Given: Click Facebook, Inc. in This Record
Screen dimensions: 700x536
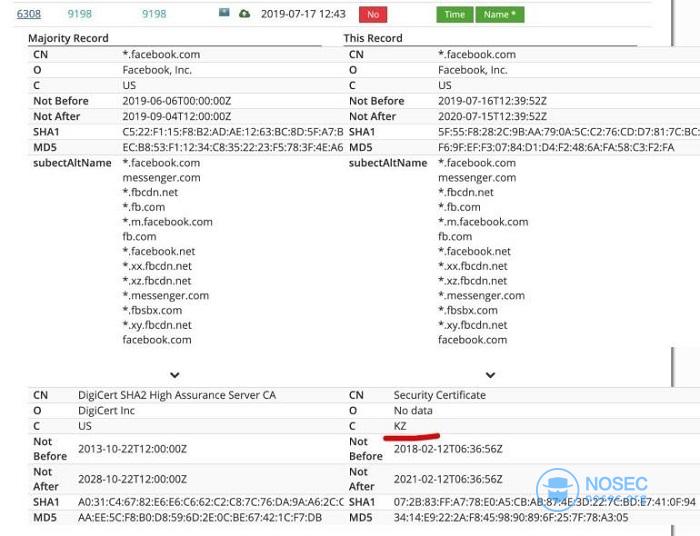Looking at the screenshot, I should click(473, 70).
